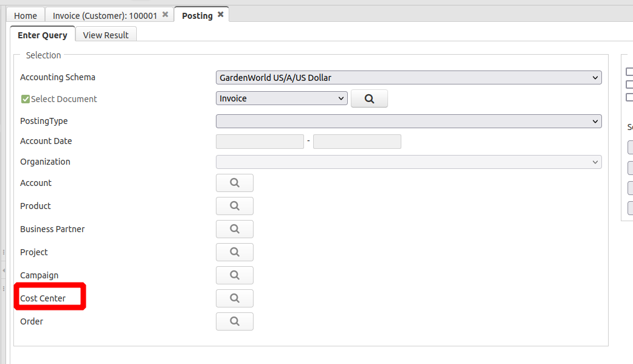Screen dimensions: 633x364
Task: Expand the Invoice document type dropdown
Action: tap(281, 98)
